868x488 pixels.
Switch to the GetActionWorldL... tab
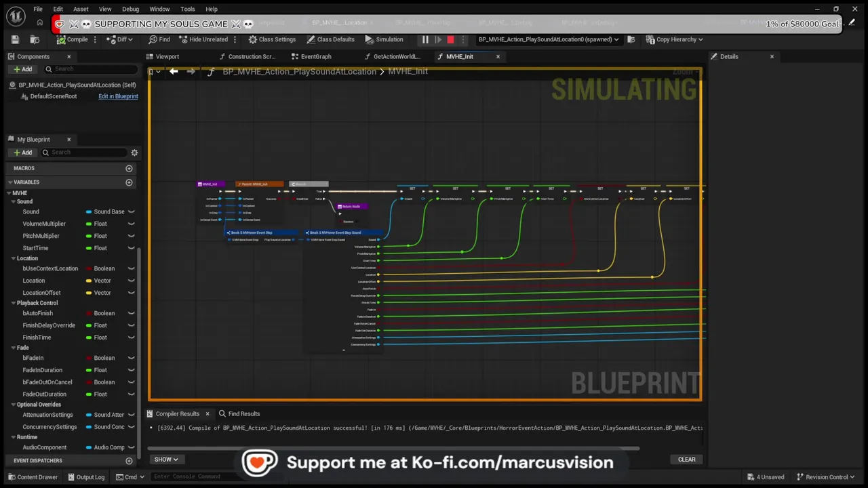click(397, 56)
